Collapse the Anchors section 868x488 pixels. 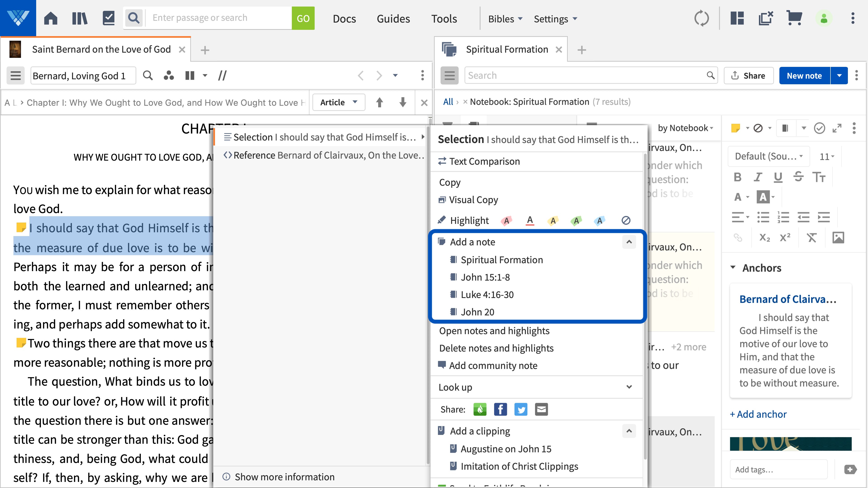733,267
